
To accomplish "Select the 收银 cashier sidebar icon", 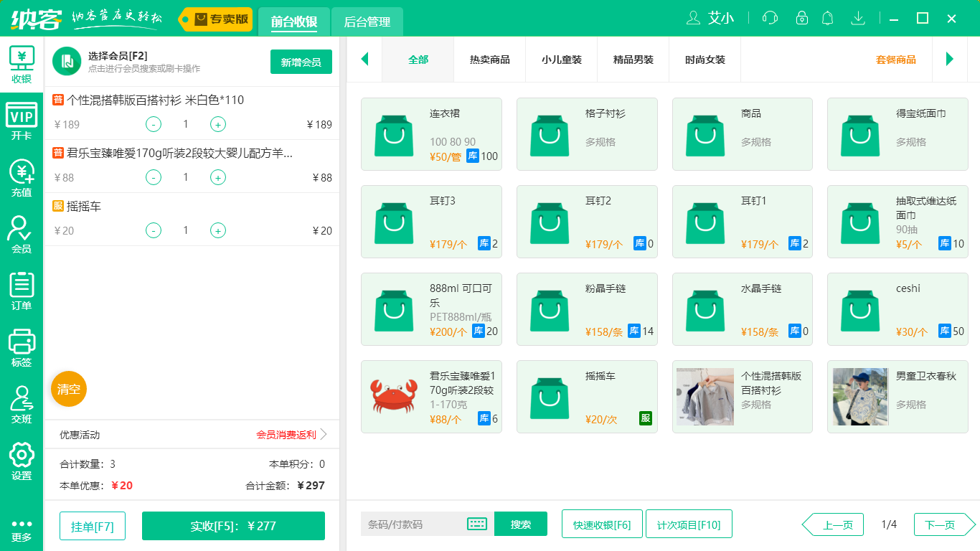I will [22, 65].
